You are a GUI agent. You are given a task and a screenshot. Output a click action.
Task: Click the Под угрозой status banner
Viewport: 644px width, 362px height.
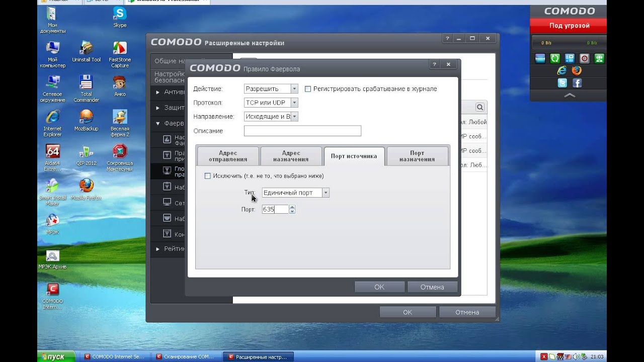point(570,26)
